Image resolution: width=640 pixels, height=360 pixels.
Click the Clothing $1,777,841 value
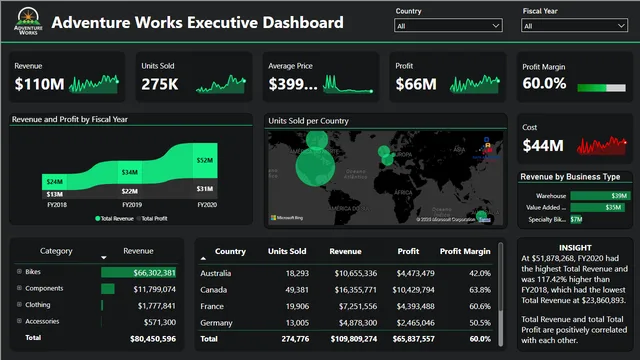pos(156,306)
